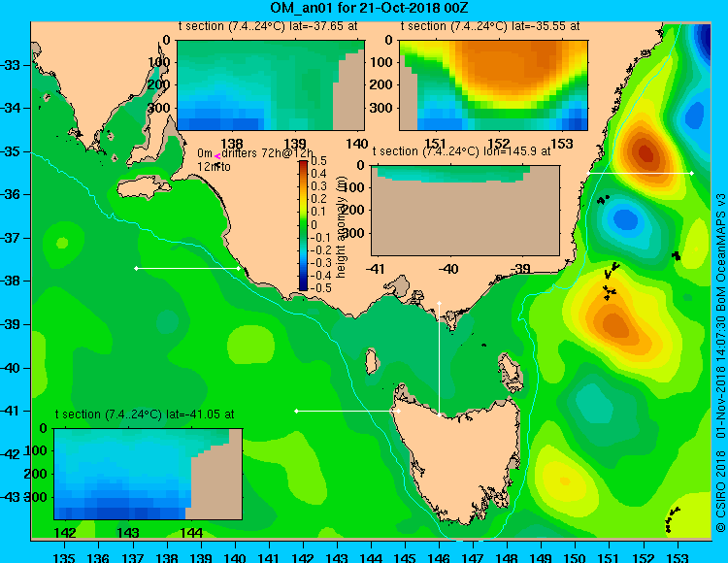Select the heading 't section (7.4..24°C) lat=-41.05 at'

tap(145, 414)
